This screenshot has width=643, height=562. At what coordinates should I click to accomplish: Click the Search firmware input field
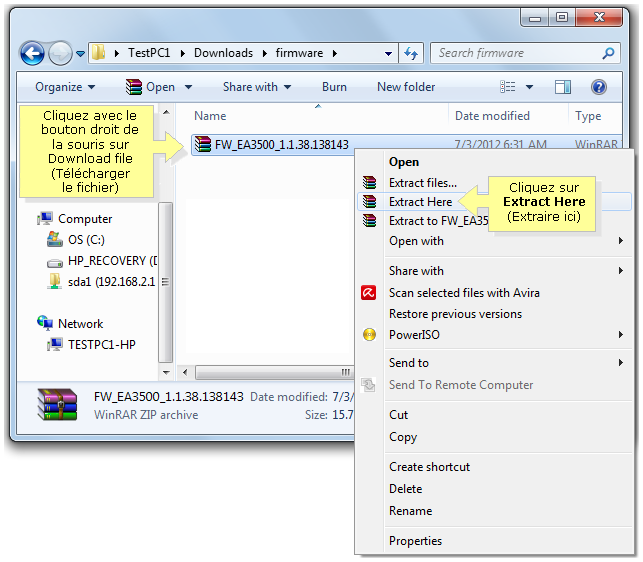517,53
